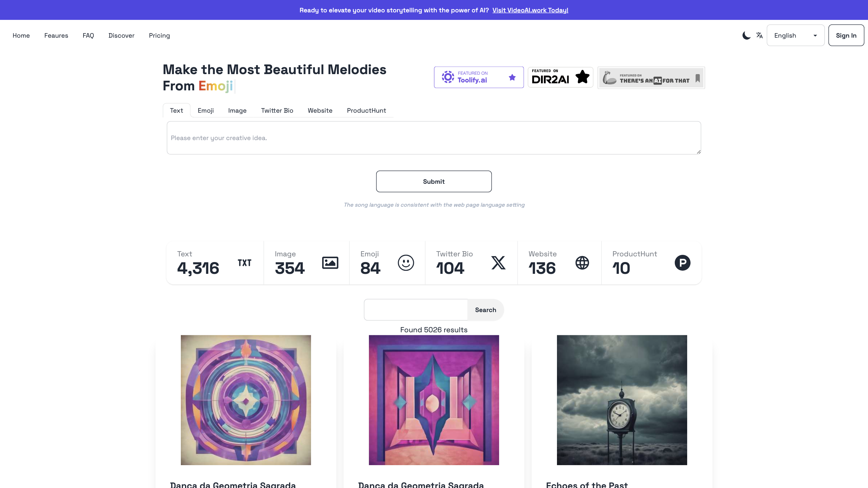The height and width of the screenshot is (488, 868).
Task: Open the English language dropdown
Action: pos(795,35)
